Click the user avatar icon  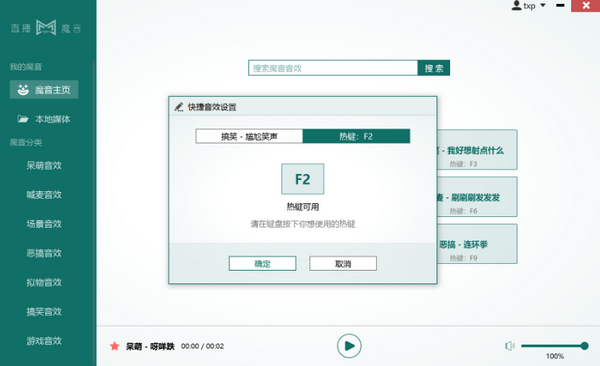pos(517,5)
